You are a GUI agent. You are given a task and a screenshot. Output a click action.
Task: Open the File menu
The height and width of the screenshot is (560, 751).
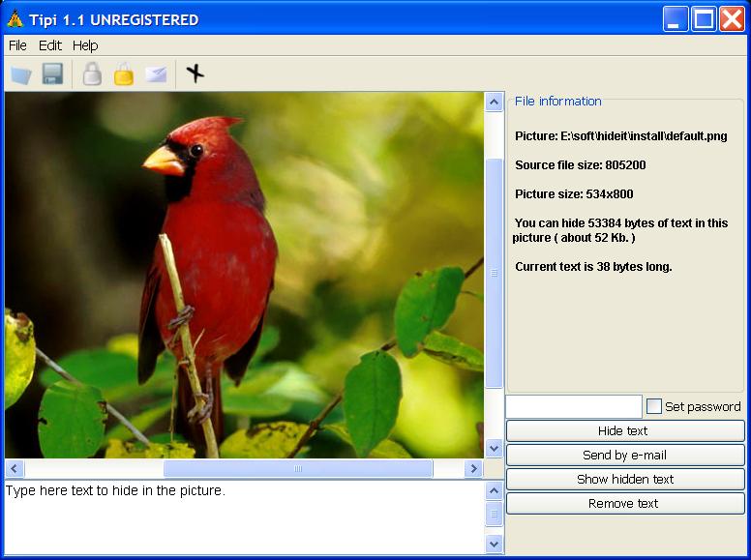(17, 45)
